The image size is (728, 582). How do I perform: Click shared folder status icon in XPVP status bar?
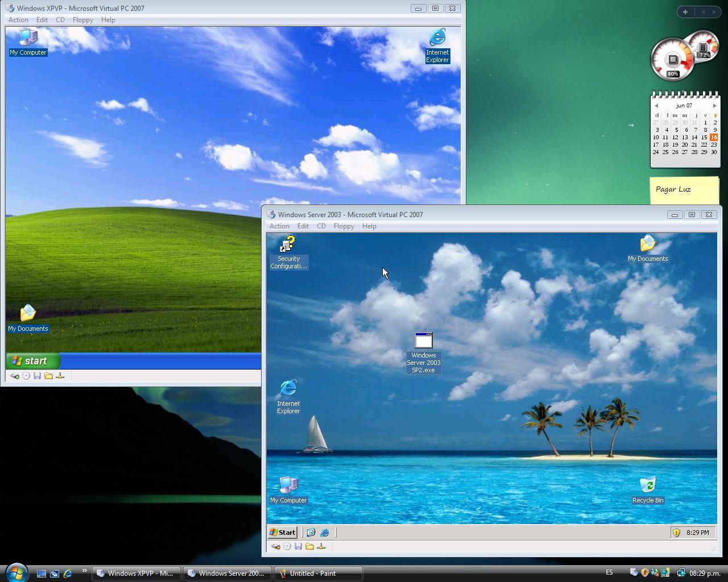49,376
